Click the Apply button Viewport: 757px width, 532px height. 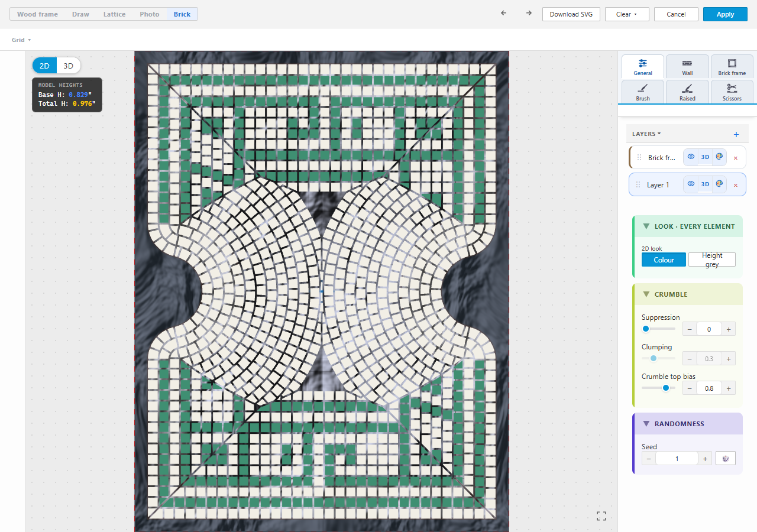point(725,14)
